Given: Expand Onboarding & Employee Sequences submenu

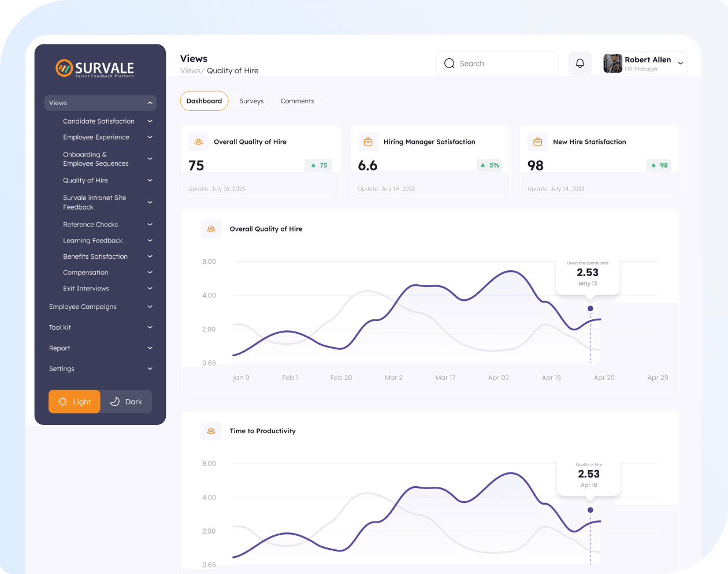Looking at the screenshot, I should click(150, 159).
